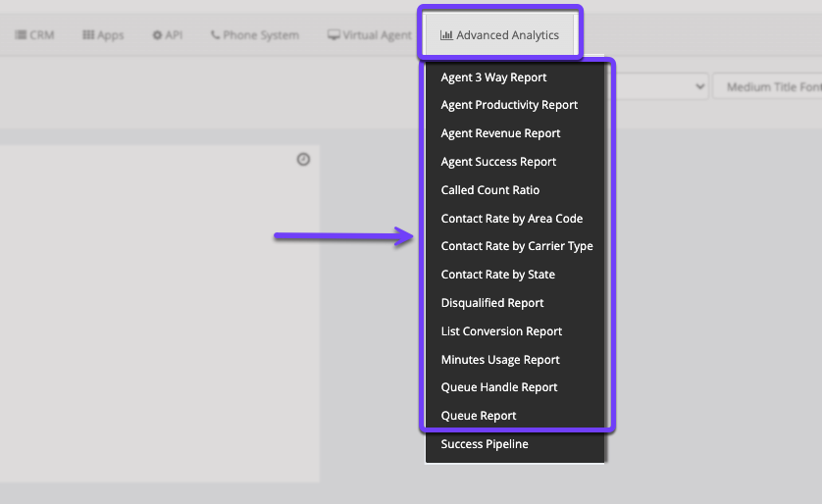The height and width of the screenshot is (504, 822).
Task: Select Minutes Usage Report
Action: click(x=500, y=360)
